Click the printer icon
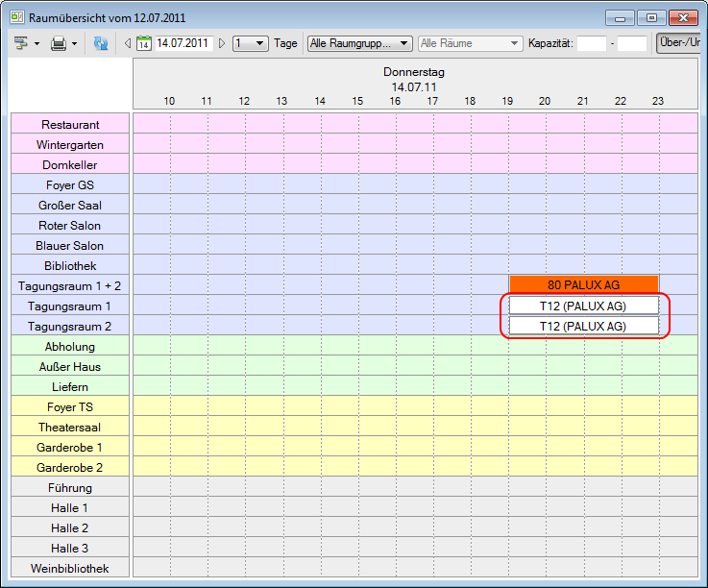This screenshot has width=708, height=588. click(x=59, y=43)
